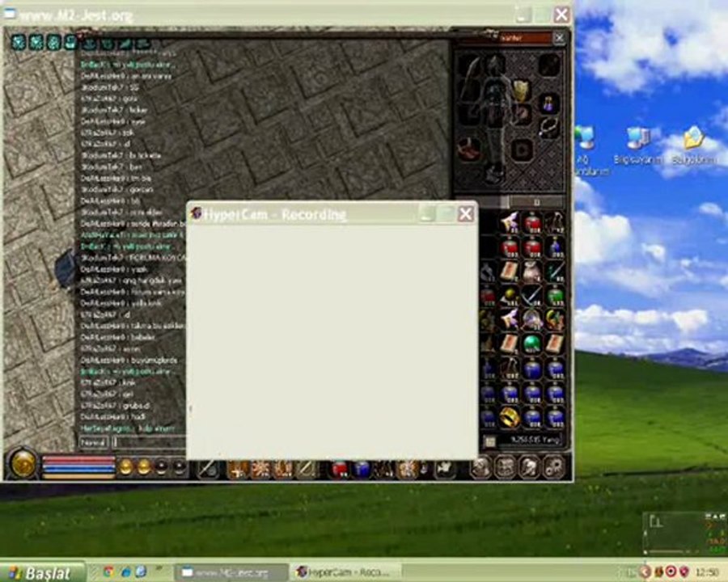Click the chat input field
The height and width of the screenshot is (582, 728).
(149, 443)
